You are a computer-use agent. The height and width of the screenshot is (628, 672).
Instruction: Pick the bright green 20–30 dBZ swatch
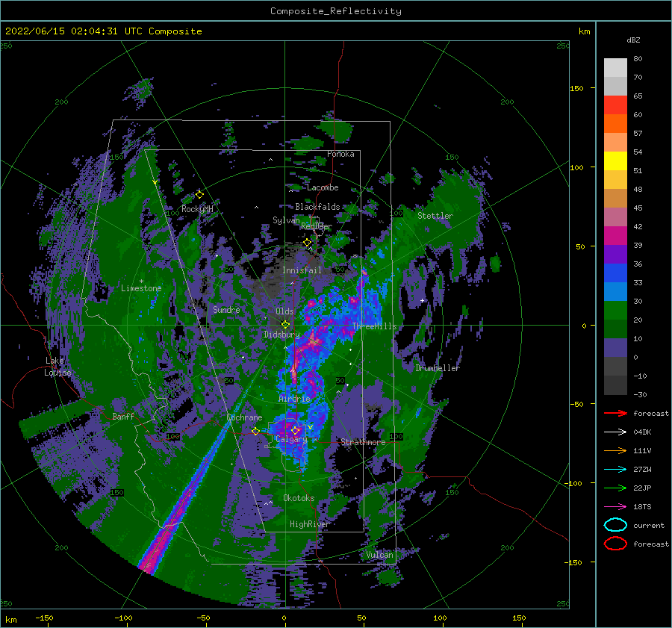[x=615, y=310]
